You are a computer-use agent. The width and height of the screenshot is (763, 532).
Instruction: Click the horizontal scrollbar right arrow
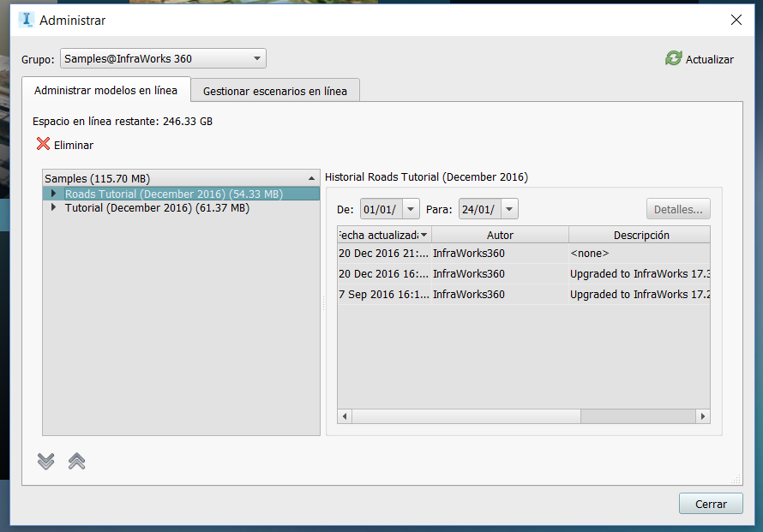pyautogui.click(x=703, y=416)
